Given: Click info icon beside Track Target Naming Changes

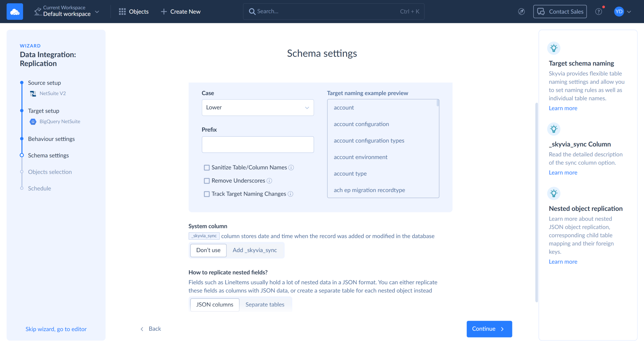Looking at the screenshot, I should [x=290, y=194].
